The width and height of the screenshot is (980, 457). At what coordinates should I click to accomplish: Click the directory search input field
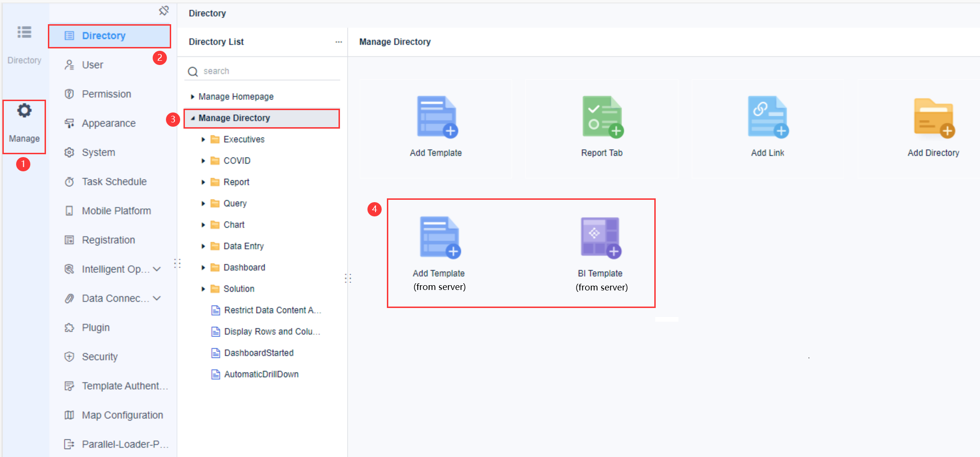(262, 71)
